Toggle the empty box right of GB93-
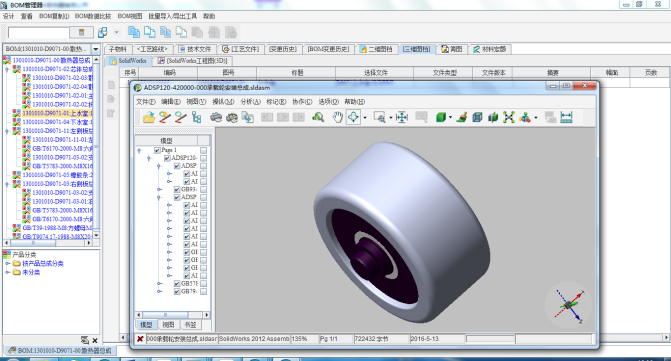Image resolution: width=671 pixels, height=361 pixels. pos(204,189)
